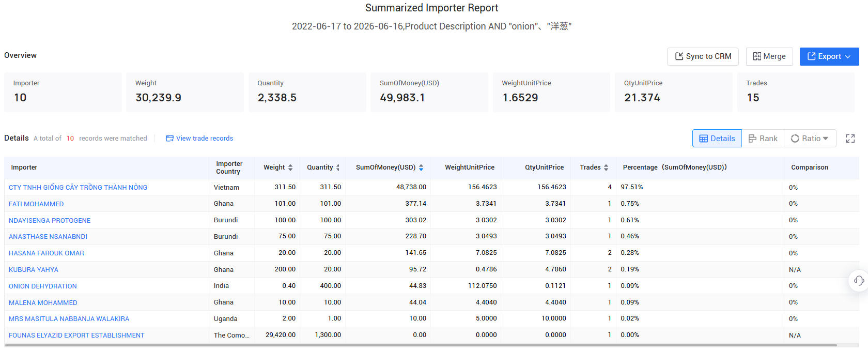Open the Export dropdown
The width and height of the screenshot is (868, 351).
coord(829,56)
